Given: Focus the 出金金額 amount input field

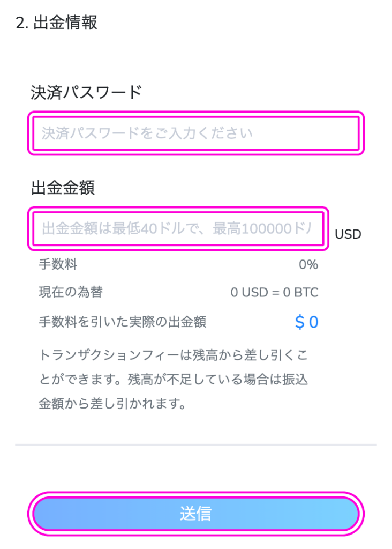Looking at the screenshot, I should [178, 228].
